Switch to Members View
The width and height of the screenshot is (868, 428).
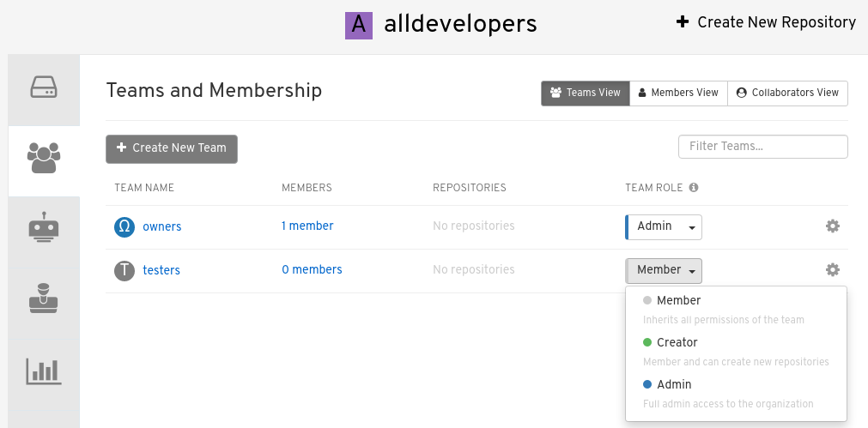point(678,93)
